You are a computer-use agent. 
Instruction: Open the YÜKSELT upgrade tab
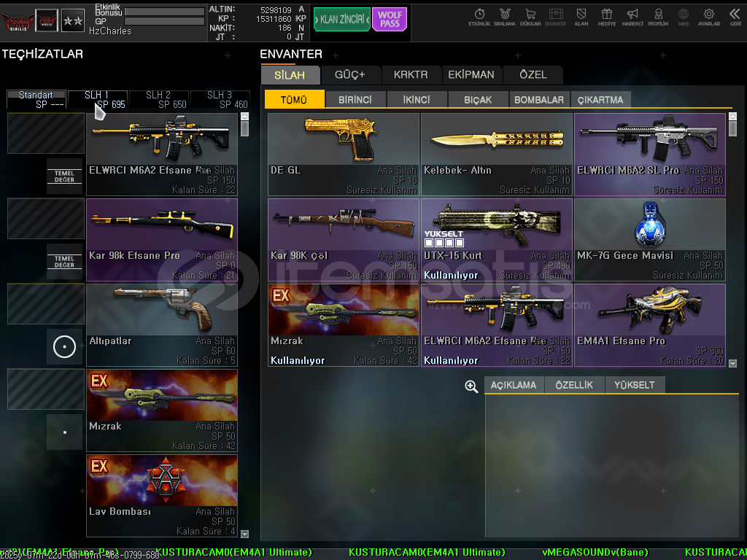pyautogui.click(x=635, y=385)
